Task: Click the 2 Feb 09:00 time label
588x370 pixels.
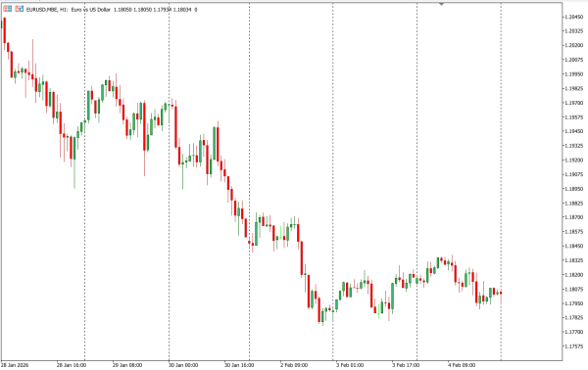Action: click(294, 365)
